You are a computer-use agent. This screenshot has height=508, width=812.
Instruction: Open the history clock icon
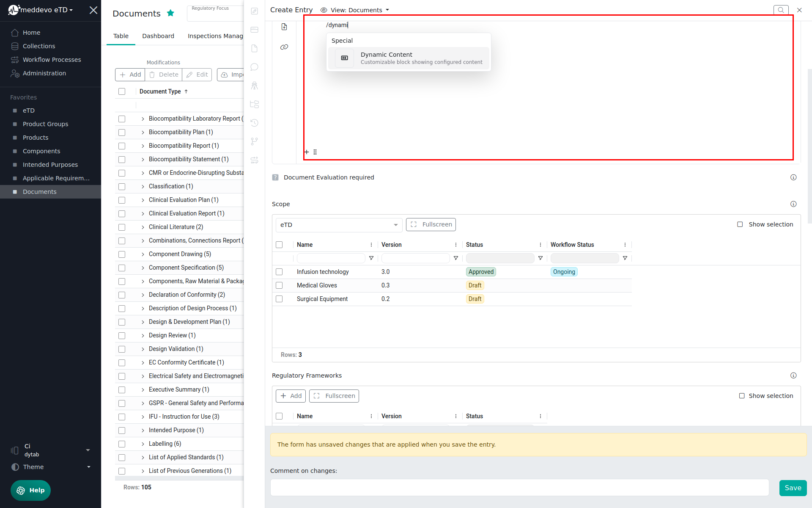pos(254,123)
